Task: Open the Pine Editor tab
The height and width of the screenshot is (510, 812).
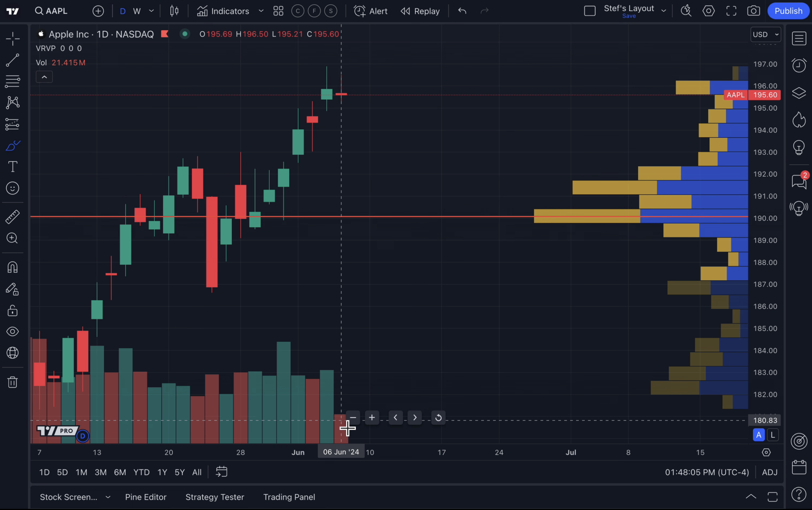Action: click(x=146, y=497)
